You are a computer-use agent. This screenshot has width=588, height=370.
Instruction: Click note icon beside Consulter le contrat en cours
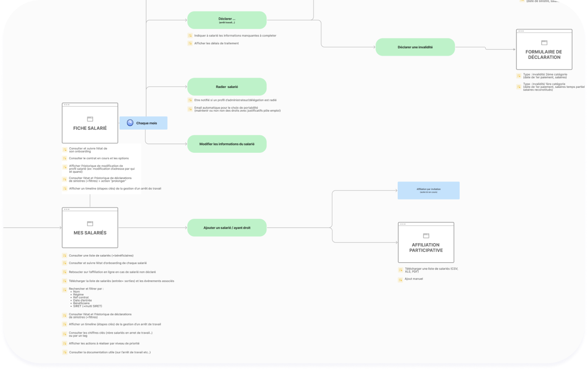point(65,159)
